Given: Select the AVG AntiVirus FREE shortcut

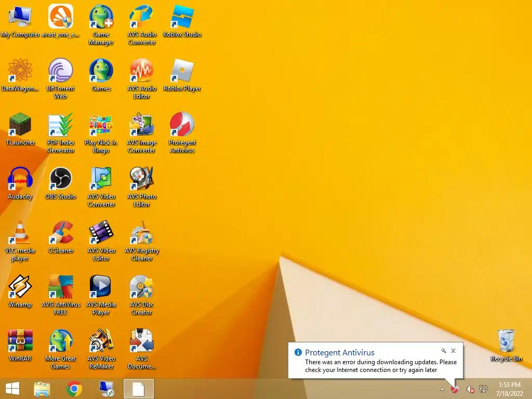Looking at the screenshot, I should (60, 295).
